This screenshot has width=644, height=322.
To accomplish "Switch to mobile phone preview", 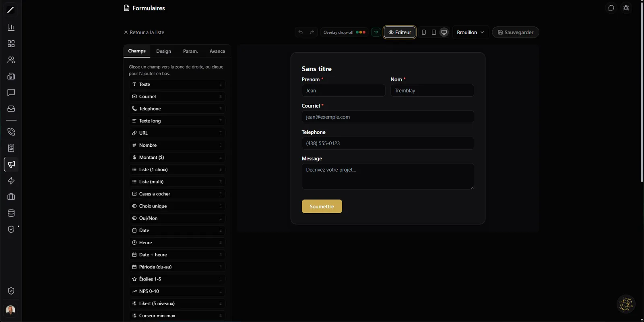I will click(424, 32).
